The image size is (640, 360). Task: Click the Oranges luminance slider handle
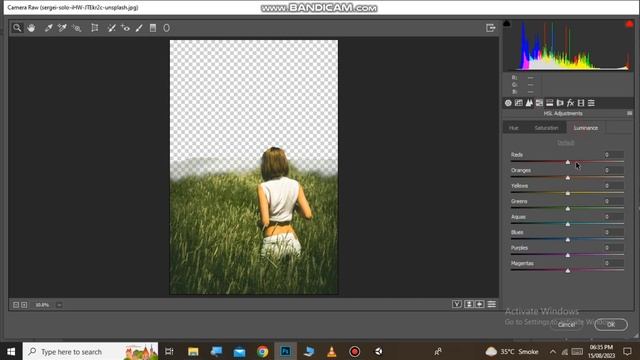pyautogui.click(x=568, y=178)
